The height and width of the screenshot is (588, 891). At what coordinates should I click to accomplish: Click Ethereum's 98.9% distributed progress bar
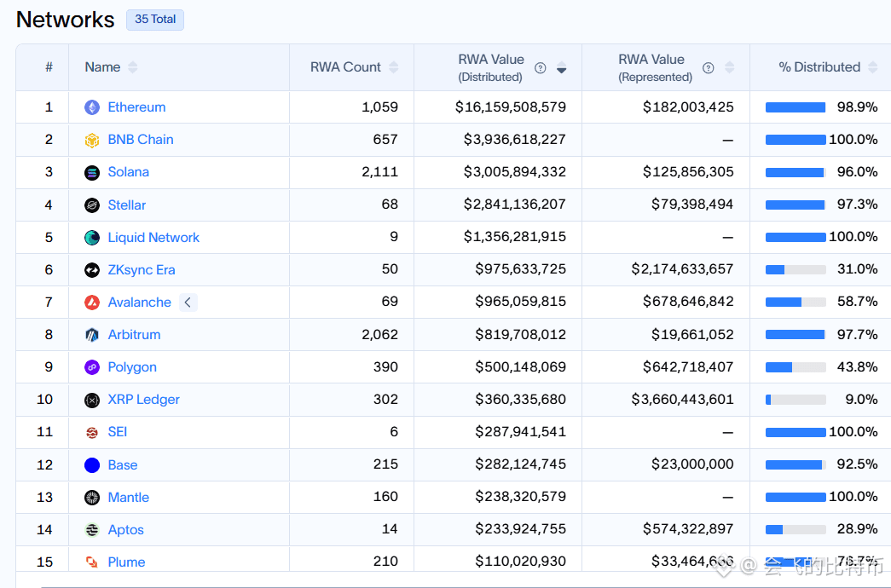pos(796,107)
